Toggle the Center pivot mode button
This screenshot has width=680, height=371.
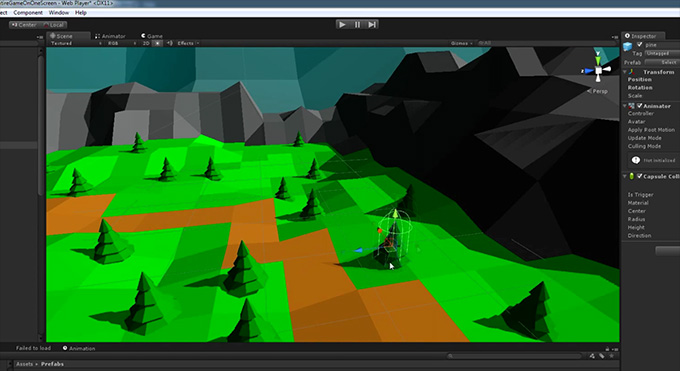24,25
